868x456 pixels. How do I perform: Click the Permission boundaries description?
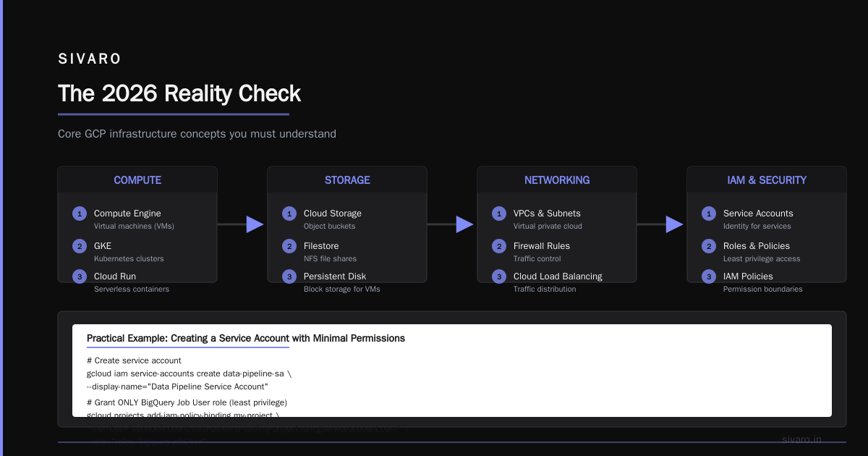pos(763,289)
